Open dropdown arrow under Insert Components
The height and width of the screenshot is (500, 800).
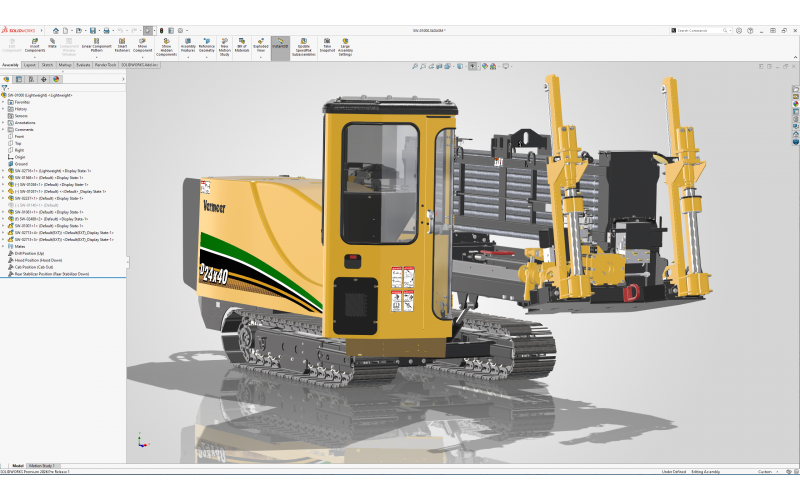[35, 57]
